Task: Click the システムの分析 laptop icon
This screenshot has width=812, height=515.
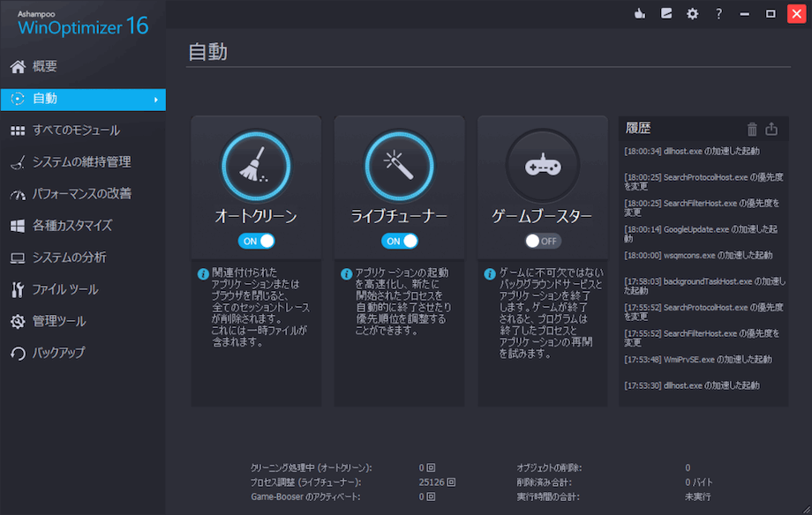Action: point(18,257)
